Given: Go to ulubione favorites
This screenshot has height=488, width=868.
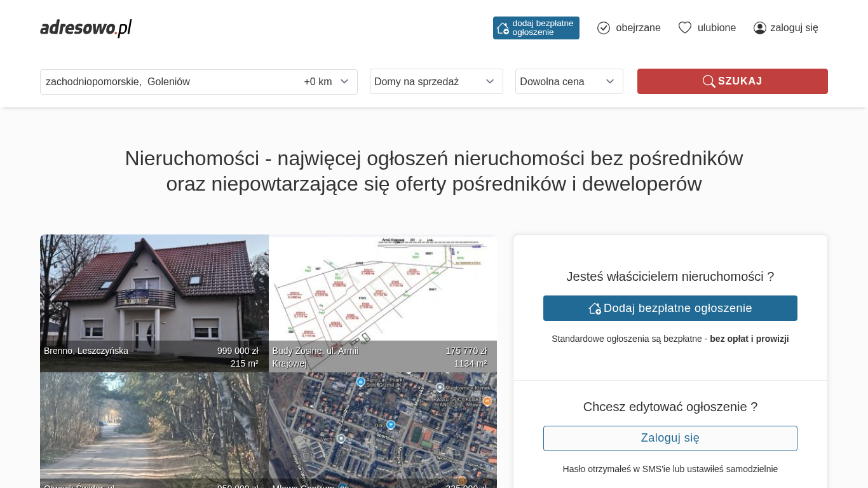Looking at the screenshot, I should [x=716, y=28].
